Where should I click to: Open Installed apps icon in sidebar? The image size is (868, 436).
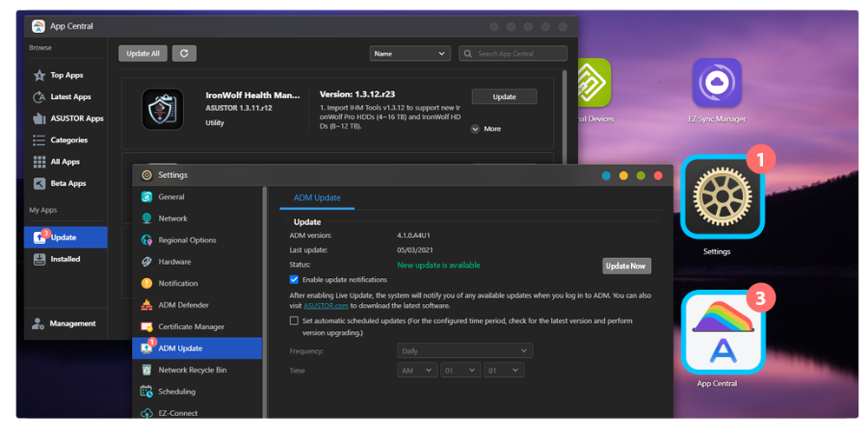(x=39, y=259)
